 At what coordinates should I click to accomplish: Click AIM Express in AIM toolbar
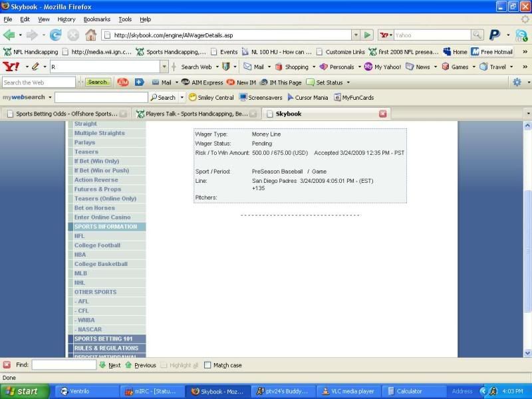[202, 82]
